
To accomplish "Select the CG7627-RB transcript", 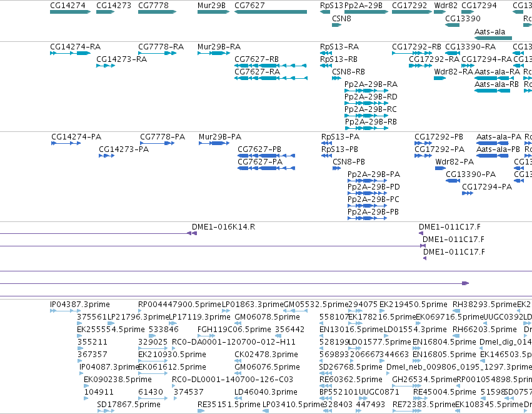I will click(x=271, y=66).
